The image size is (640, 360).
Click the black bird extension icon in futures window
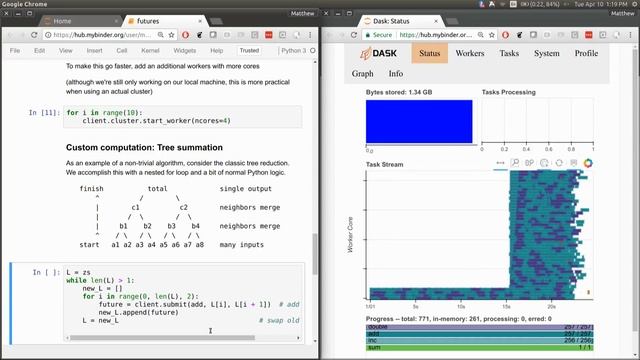pyautogui.click(x=199, y=35)
